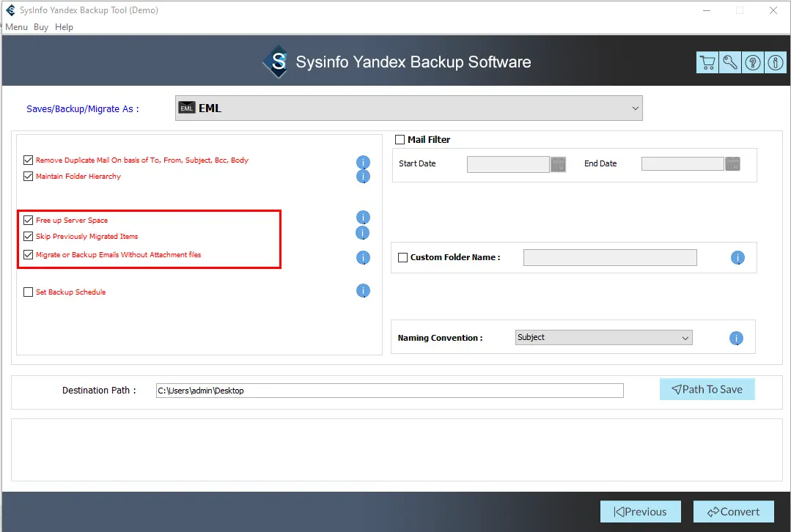Click info icon beside Free up Server Space
791x532 pixels.
pos(363,218)
